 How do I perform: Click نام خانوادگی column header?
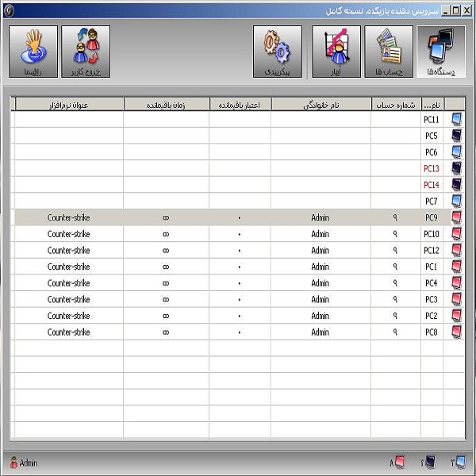pyautogui.click(x=321, y=104)
